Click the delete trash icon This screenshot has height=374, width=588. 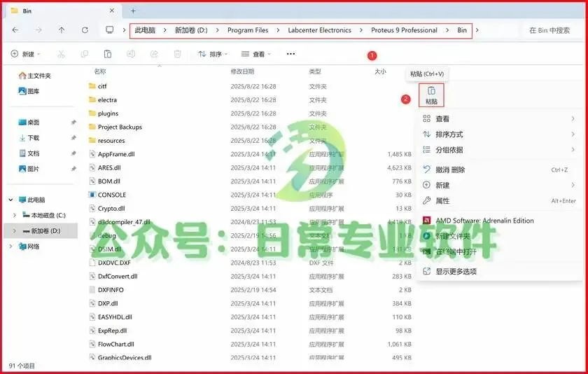click(177, 54)
